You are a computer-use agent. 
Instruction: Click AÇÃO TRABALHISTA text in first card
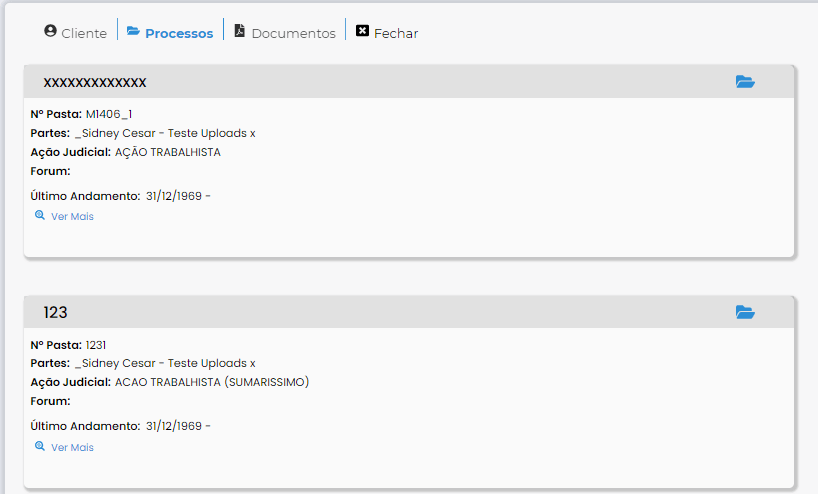(168, 153)
